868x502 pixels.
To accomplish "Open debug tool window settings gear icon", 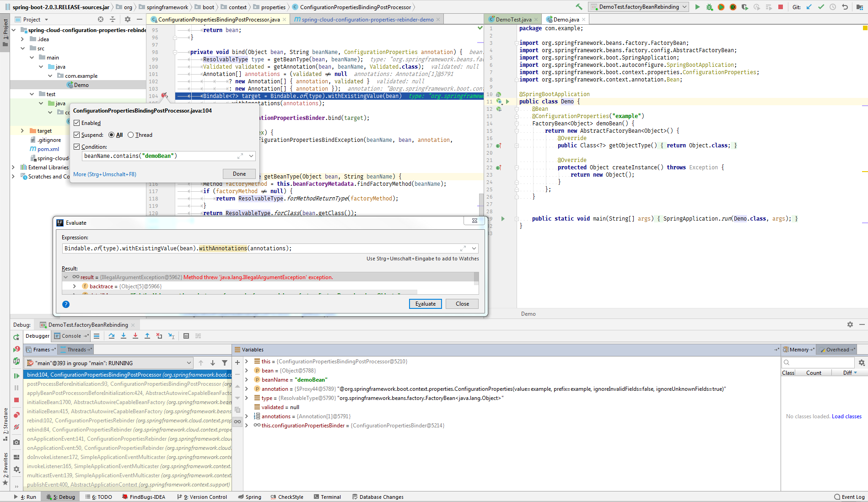I will [x=851, y=324].
